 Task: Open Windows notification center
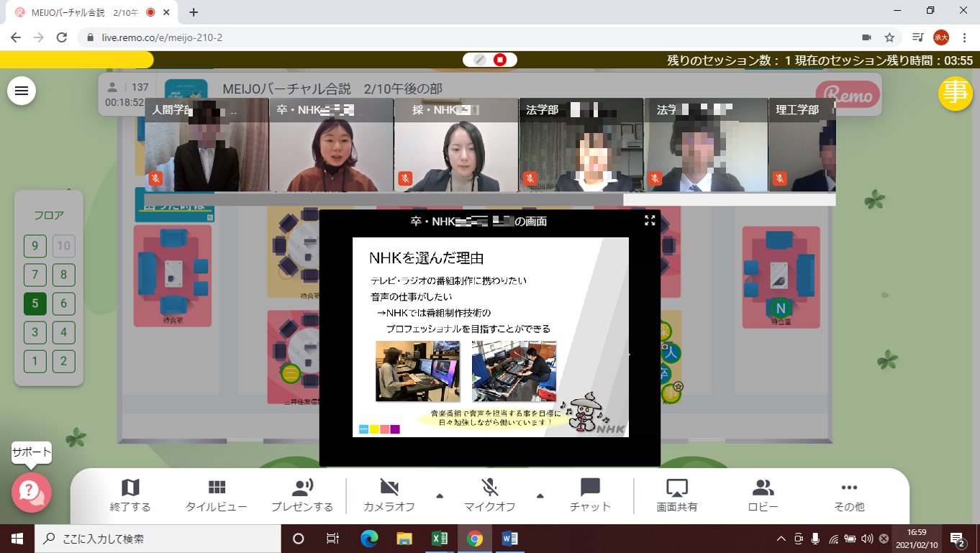click(958, 539)
